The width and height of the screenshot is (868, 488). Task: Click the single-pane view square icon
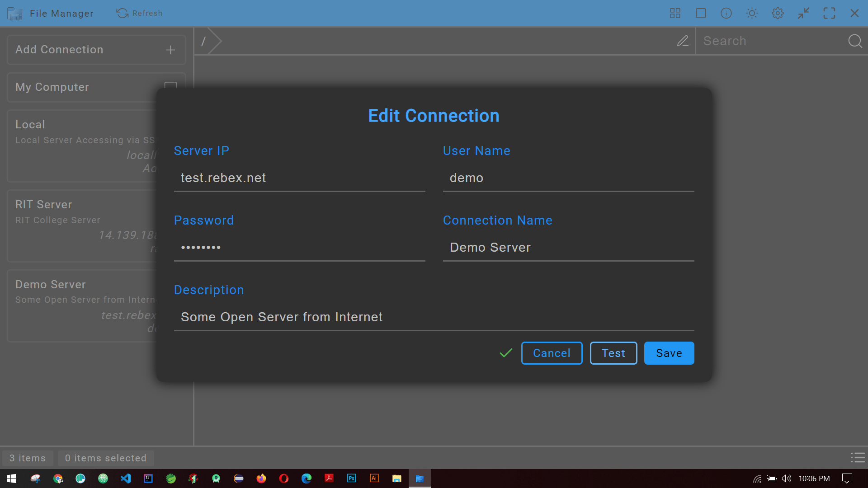point(700,13)
